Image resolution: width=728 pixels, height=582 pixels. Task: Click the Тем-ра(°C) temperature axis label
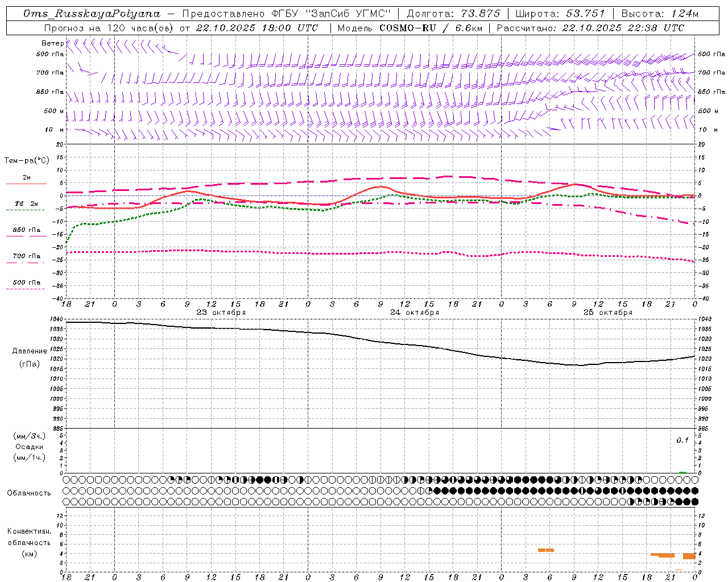[x=27, y=160]
